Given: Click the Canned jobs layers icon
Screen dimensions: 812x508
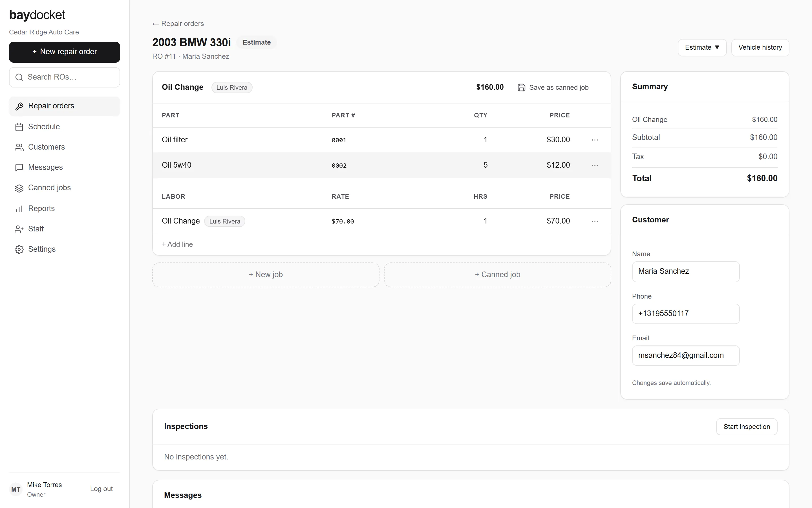Looking at the screenshot, I should coord(19,188).
